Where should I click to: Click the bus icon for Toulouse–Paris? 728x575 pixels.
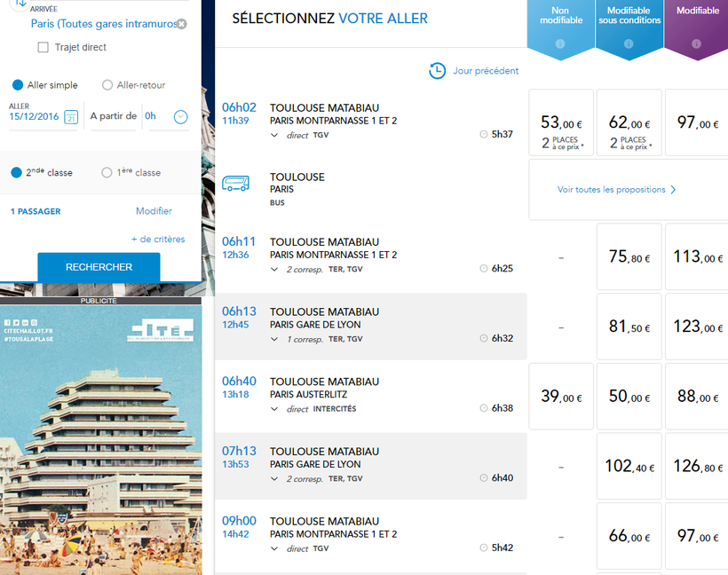[235, 185]
